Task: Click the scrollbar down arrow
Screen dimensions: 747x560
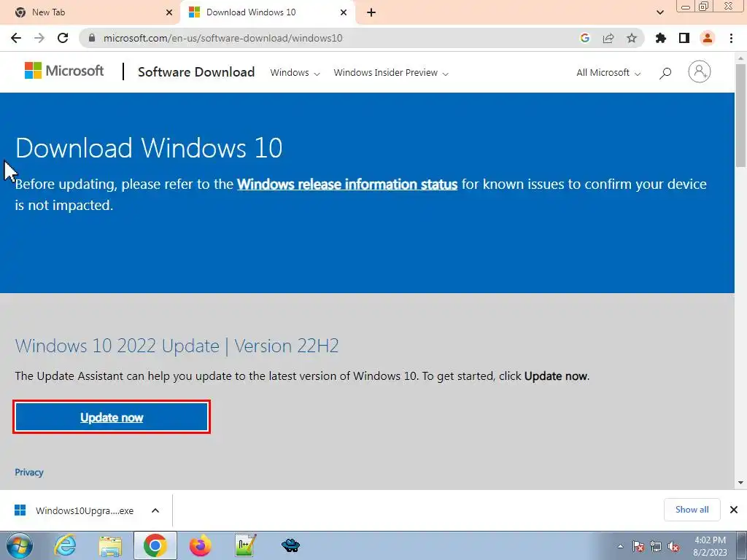Action: tap(741, 483)
